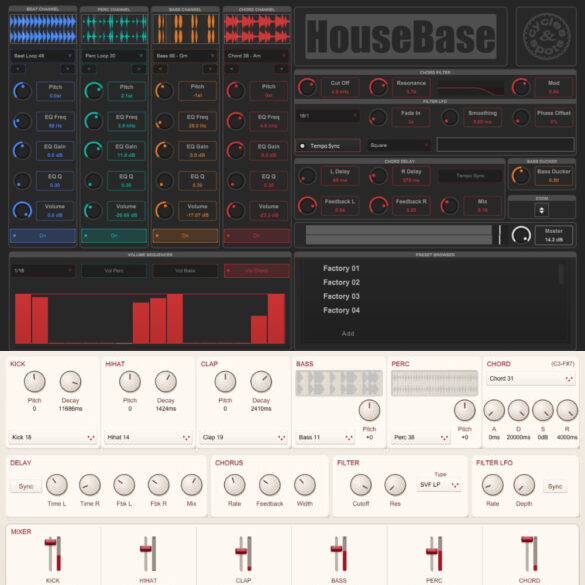
Task: Select Factory 03 preset
Action: 341,296
